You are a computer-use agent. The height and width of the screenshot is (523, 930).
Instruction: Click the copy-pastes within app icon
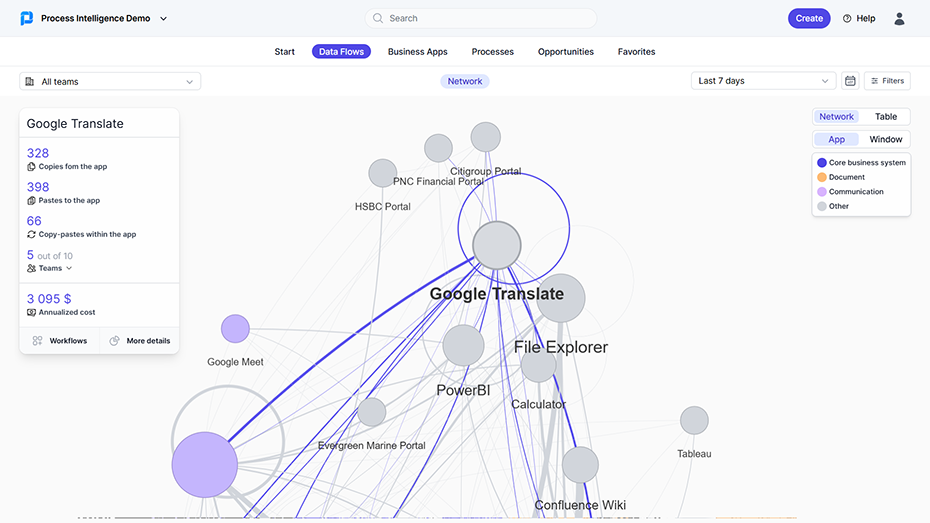click(x=31, y=234)
